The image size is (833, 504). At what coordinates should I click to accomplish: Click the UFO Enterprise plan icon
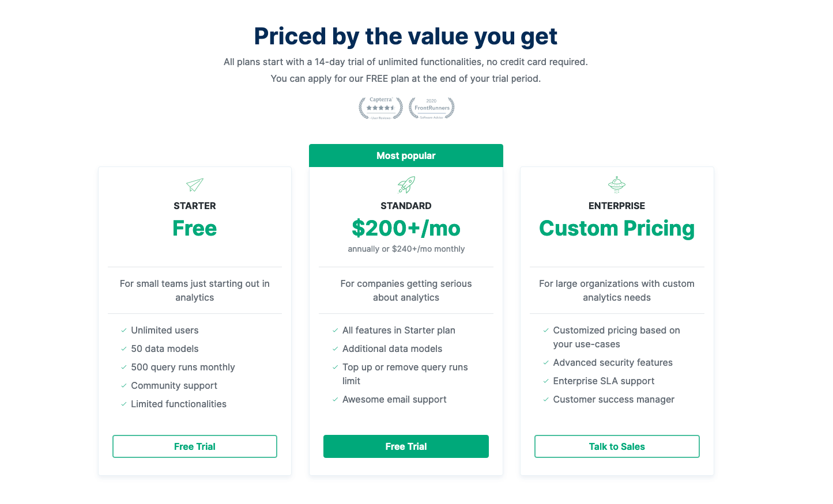coord(617,184)
